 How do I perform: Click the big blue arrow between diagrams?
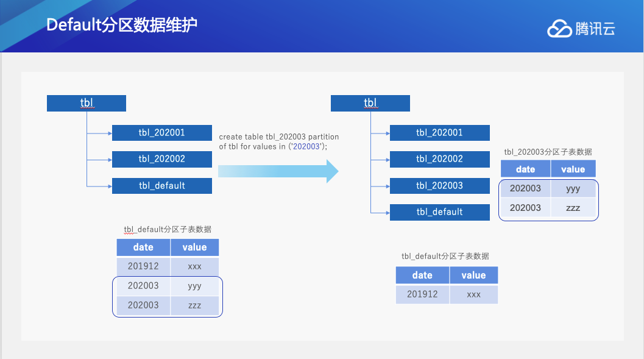278,171
